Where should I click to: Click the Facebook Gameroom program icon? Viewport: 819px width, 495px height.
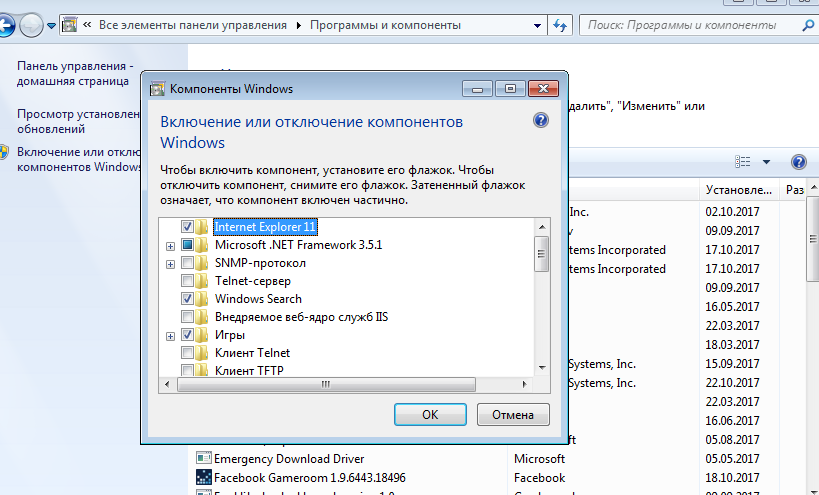point(203,477)
